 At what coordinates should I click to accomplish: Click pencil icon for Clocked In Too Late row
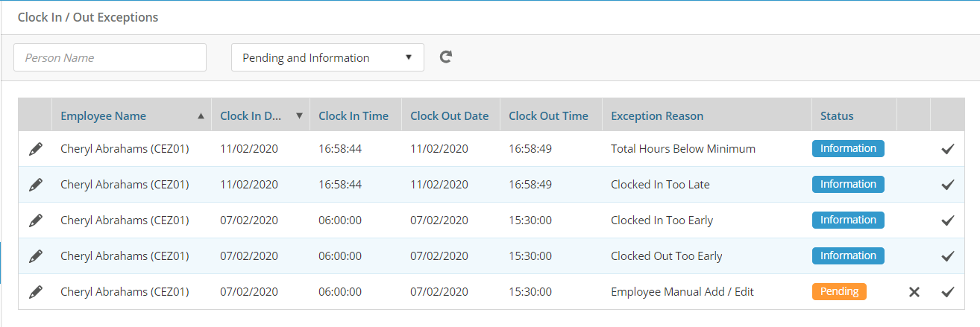[x=35, y=185]
